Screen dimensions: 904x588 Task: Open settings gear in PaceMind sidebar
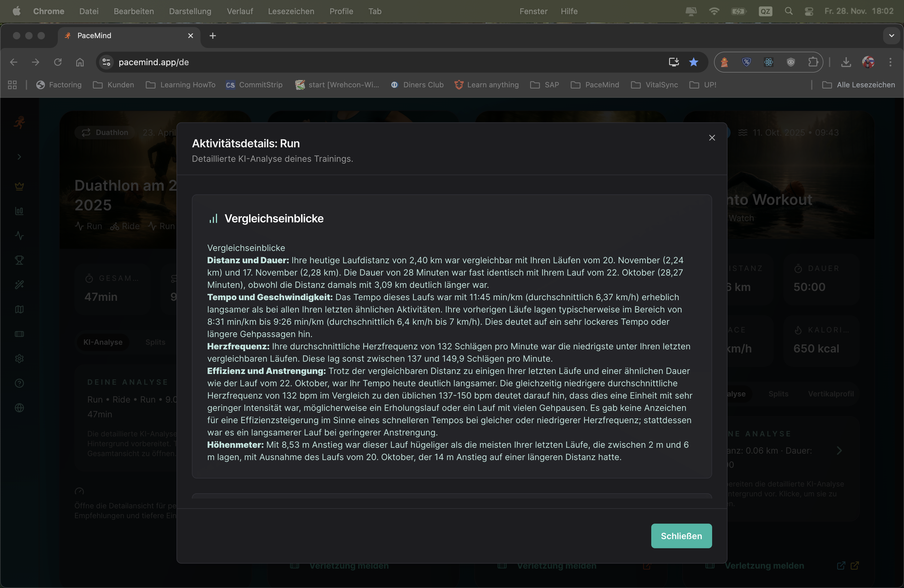[19, 359]
